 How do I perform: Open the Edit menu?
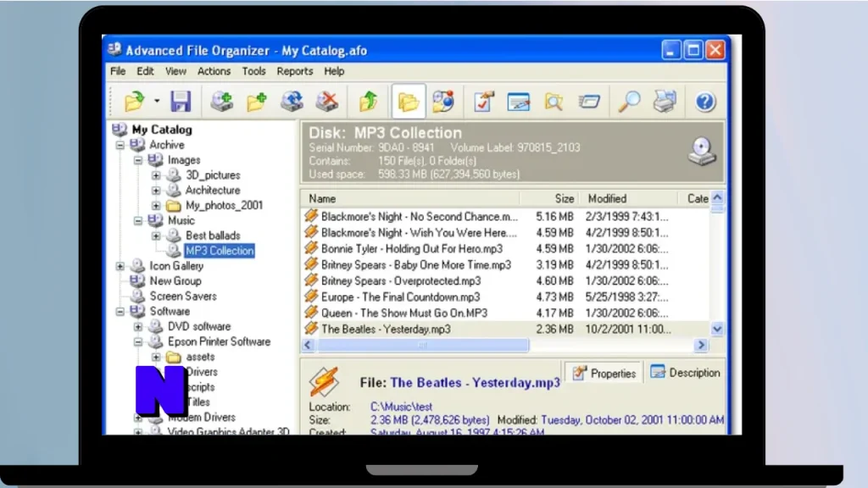pyautogui.click(x=145, y=71)
